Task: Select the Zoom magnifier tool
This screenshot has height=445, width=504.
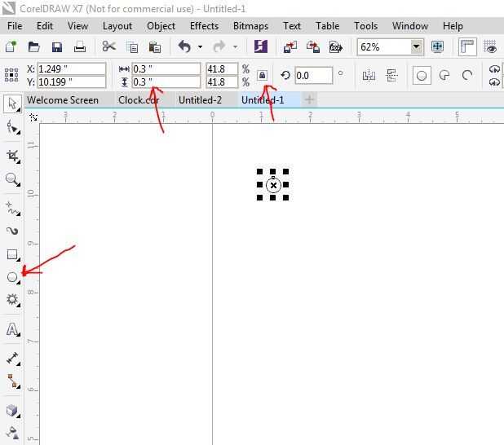Action: click(x=12, y=179)
